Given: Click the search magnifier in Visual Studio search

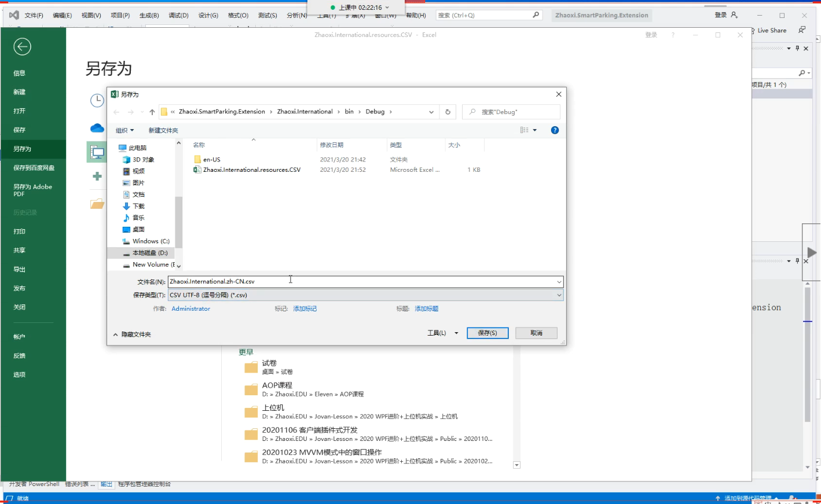Looking at the screenshot, I should point(536,15).
